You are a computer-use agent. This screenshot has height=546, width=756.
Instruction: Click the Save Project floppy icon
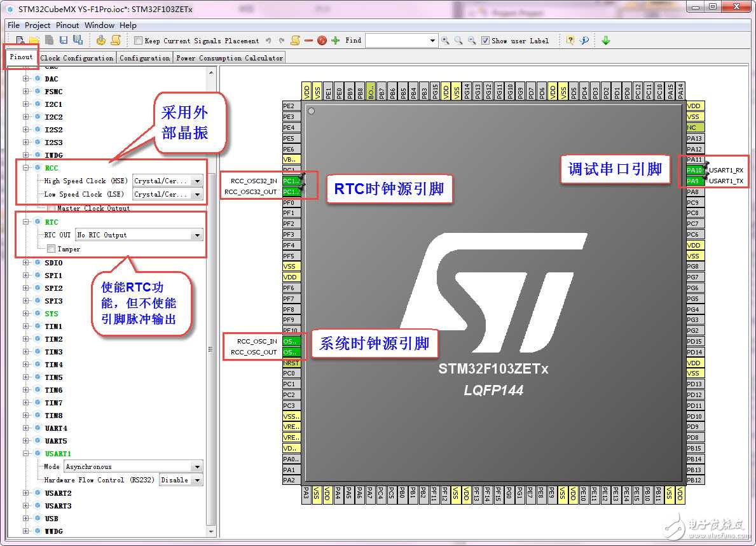(64, 40)
